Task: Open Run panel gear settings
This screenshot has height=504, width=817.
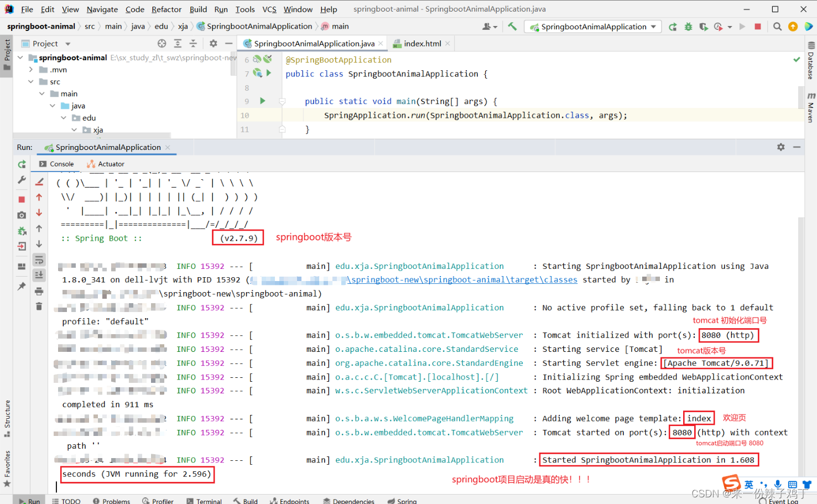Action: tap(781, 147)
